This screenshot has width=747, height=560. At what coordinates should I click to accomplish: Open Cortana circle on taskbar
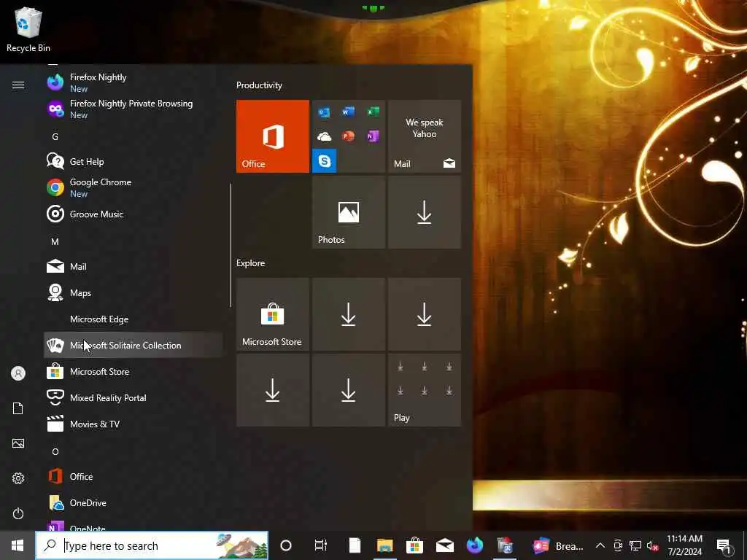point(286,545)
